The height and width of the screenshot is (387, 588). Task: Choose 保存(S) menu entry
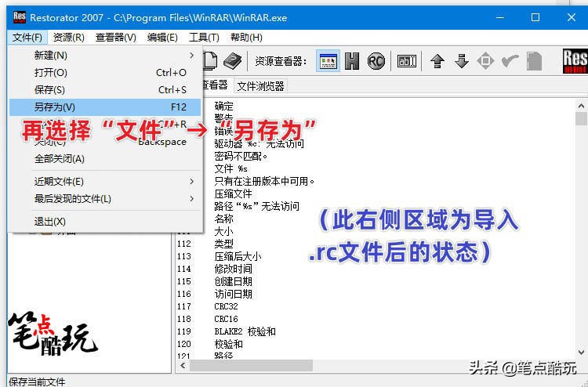(x=105, y=90)
